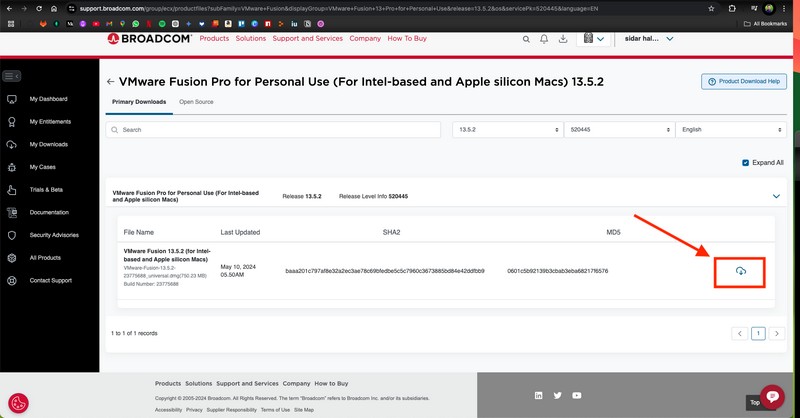Open Support and Services header menu
This screenshot has width=800, height=418.
pyautogui.click(x=308, y=39)
